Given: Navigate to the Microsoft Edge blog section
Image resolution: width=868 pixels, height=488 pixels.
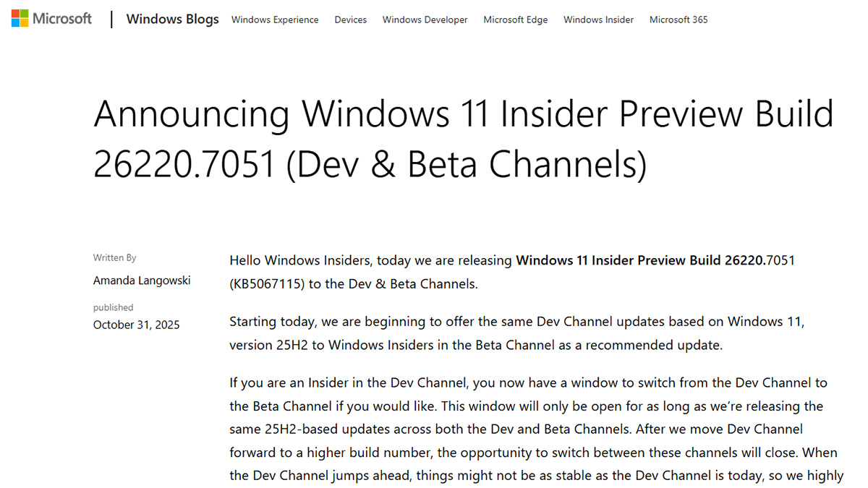Looking at the screenshot, I should pyautogui.click(x=515, y=20).
